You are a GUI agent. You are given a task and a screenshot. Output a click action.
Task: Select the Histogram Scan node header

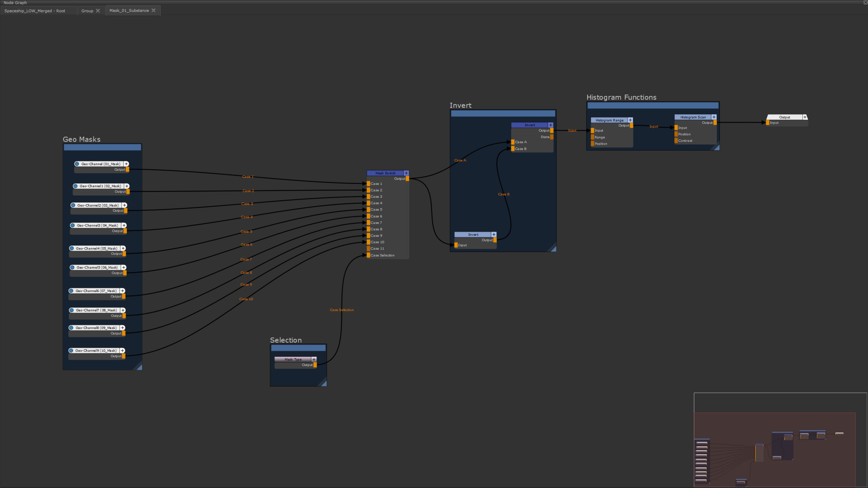click(693, 117)
